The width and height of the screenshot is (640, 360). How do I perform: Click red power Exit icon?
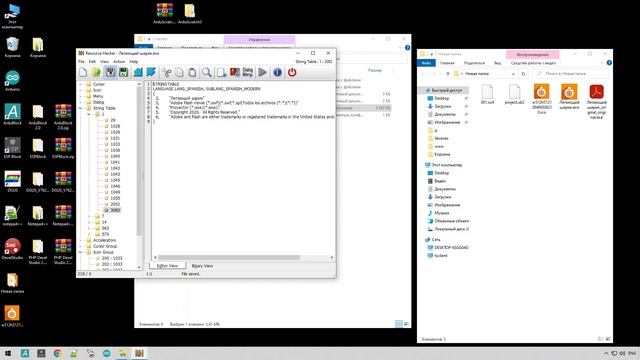[x=292, y=72]
